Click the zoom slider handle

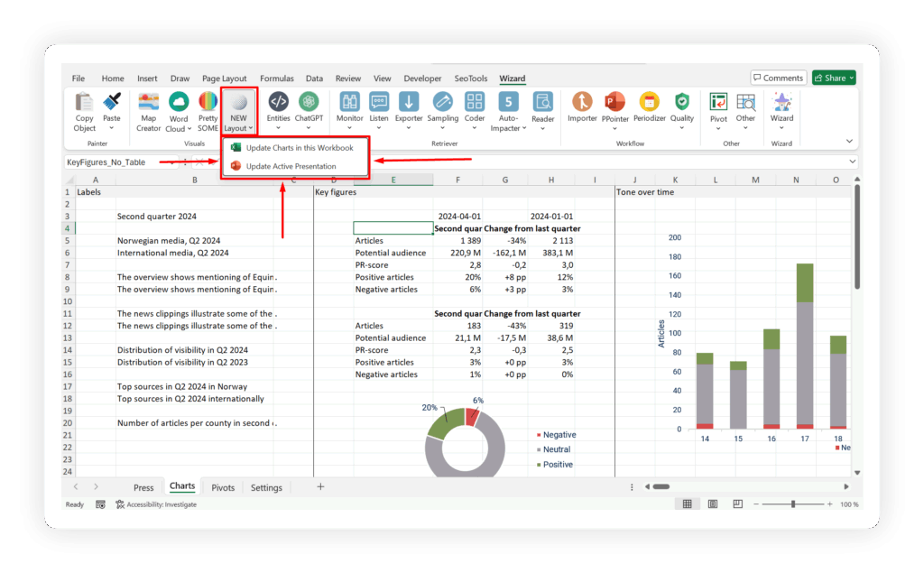[792, 504]
